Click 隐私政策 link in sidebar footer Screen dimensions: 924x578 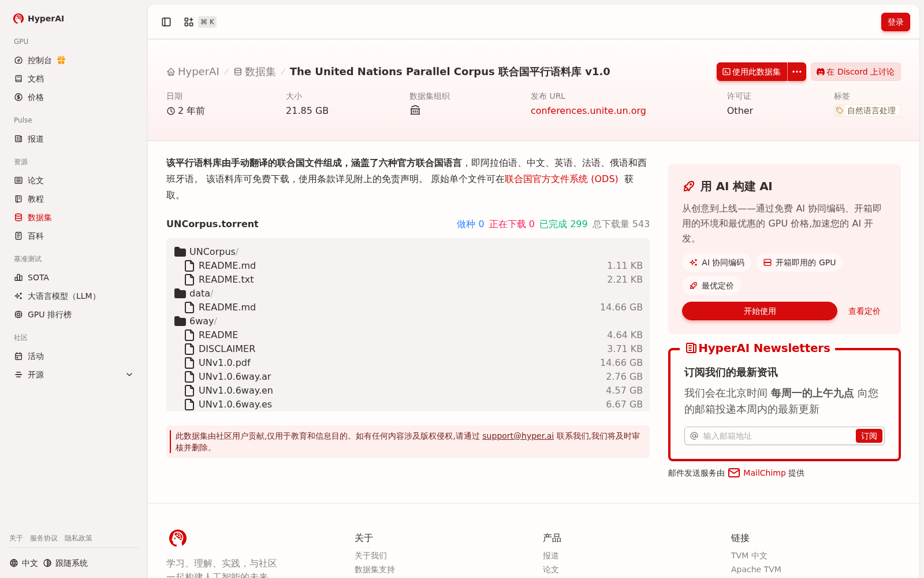[79, 538]
